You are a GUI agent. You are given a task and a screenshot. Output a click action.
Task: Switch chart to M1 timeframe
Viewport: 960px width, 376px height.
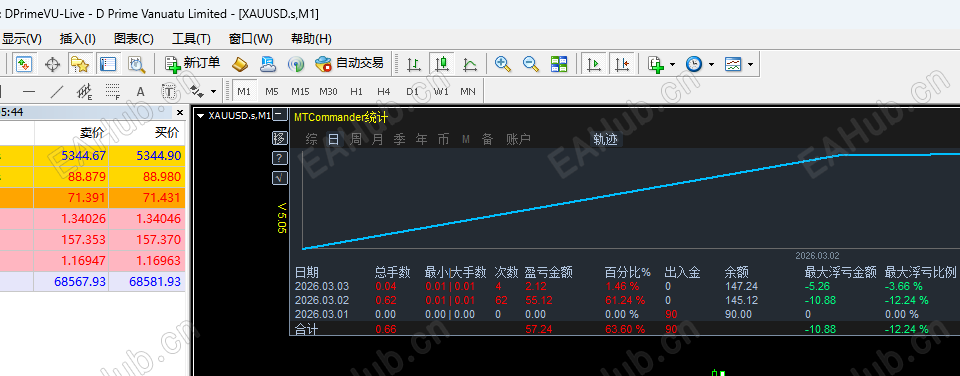tap(244, 91)
